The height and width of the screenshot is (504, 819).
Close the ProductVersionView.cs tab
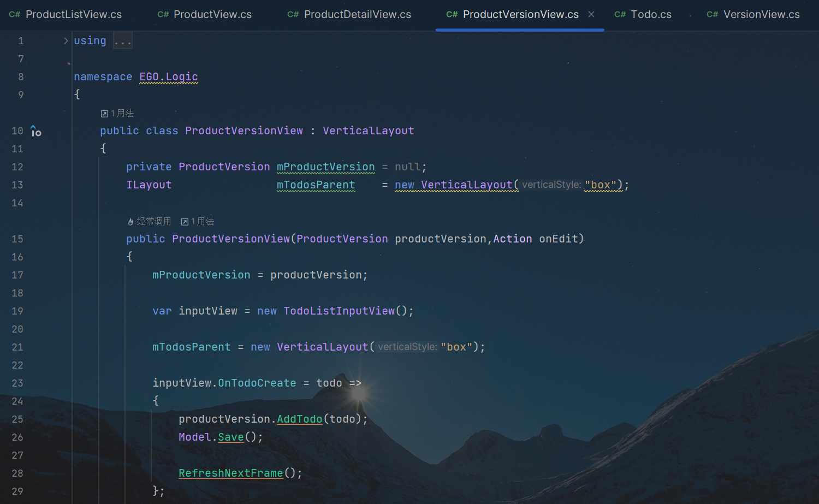pyautogui.click(x=591, y=15)
